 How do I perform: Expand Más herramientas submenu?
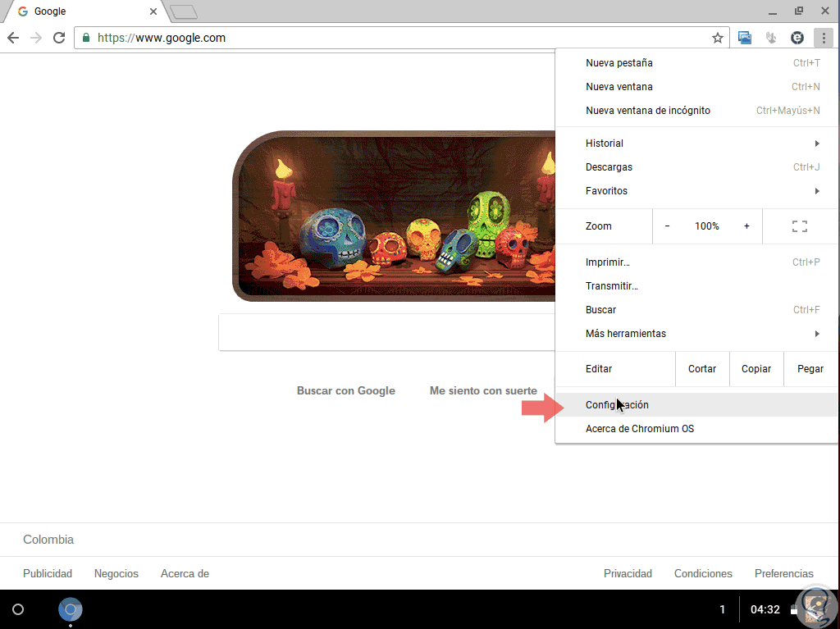696,333
